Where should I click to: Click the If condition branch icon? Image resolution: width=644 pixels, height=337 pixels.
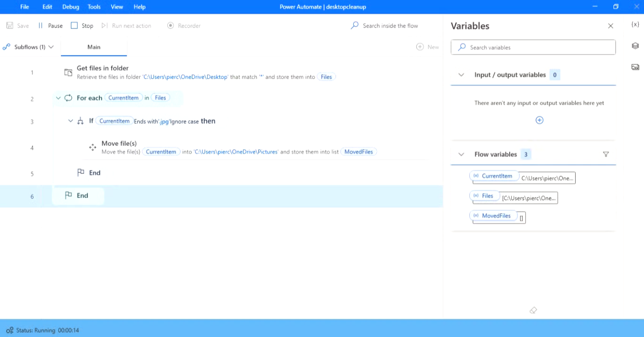point(81,121)
